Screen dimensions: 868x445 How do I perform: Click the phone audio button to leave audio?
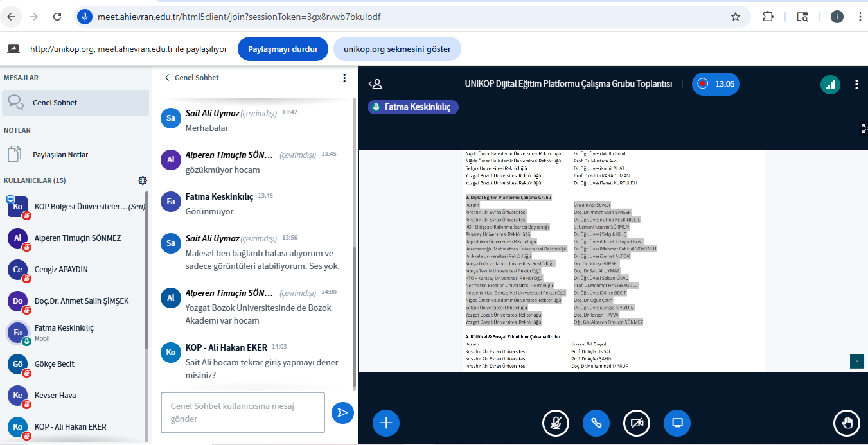point(596,423)
